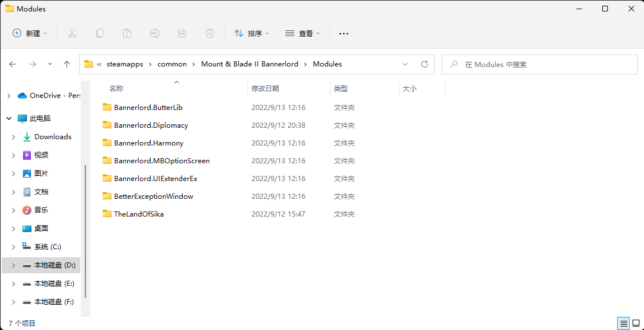Expand the 桌面 tree node

pos(14,229)
